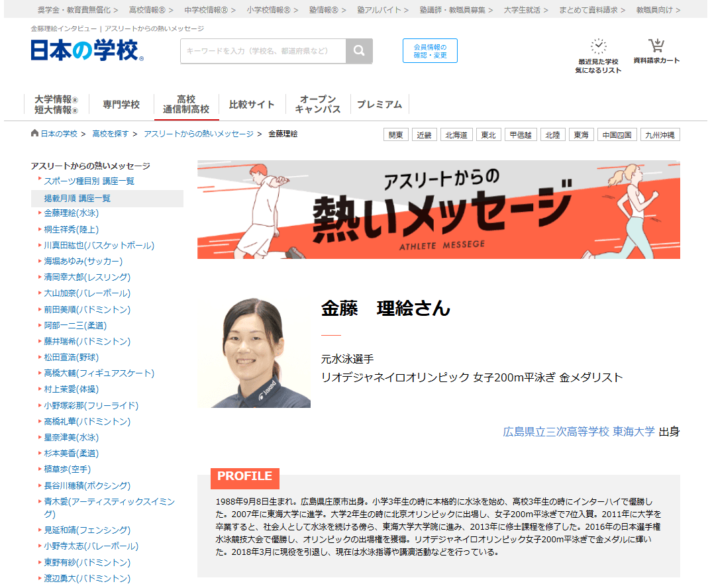Select the 九州沖縄 region button
Viewport: 712px width, 588px height.
(660, 134)
